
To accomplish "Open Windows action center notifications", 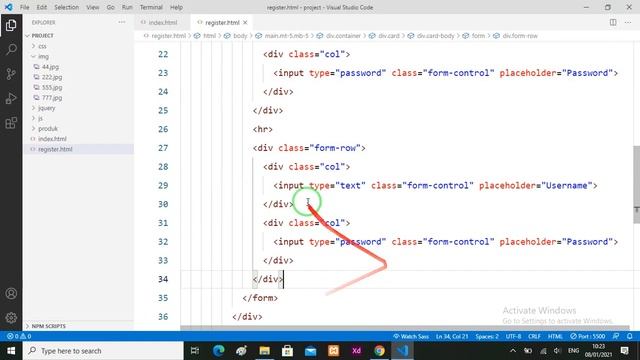I will point(624,351).
